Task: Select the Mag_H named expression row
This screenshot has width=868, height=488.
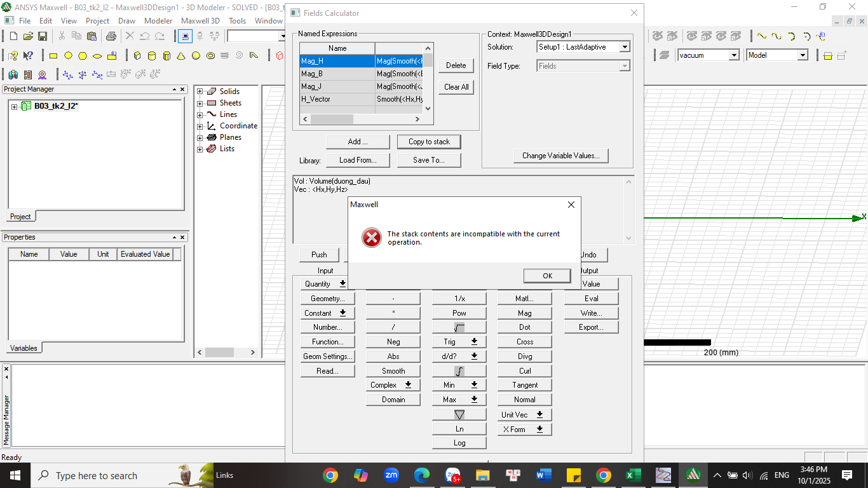Action: click(360, 61)
